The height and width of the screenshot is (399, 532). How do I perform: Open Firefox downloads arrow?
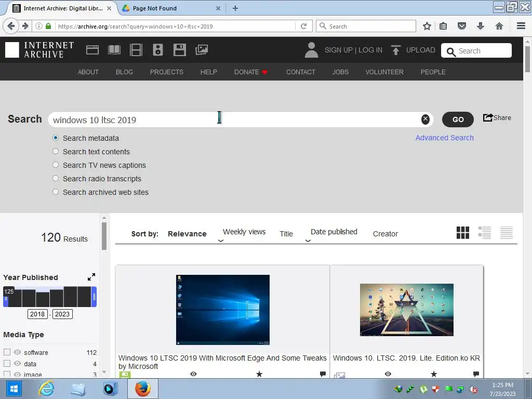pyautogui.click(x=481, y=26)
